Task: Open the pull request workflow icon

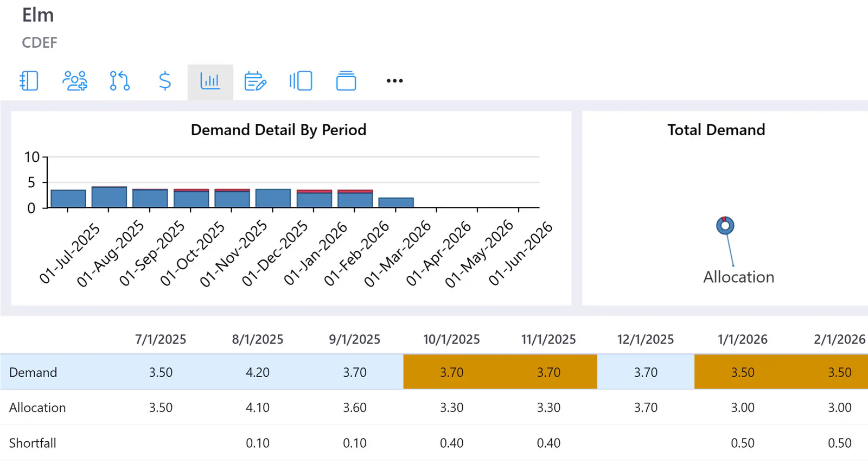Action: [120, 81]
